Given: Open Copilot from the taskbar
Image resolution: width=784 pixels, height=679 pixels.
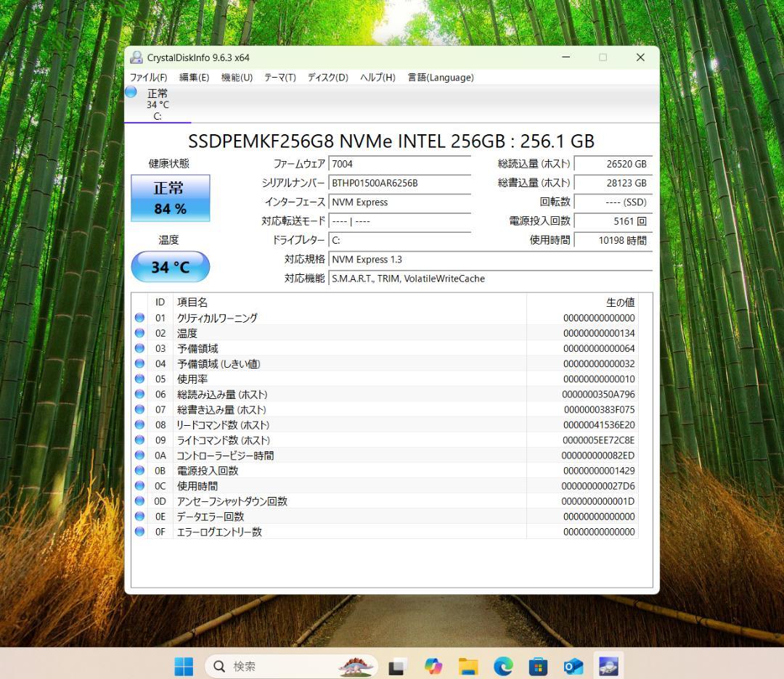Looking at the screenshot, I should click(x=433, y=665).
